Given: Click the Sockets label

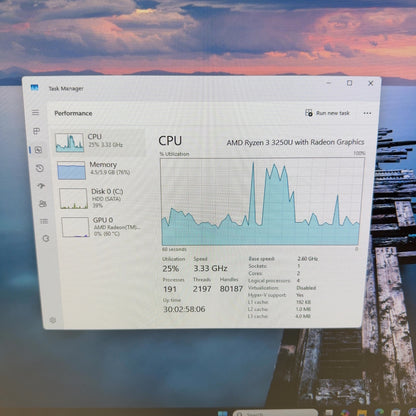Looking at the screenshot, I should 258,266.
